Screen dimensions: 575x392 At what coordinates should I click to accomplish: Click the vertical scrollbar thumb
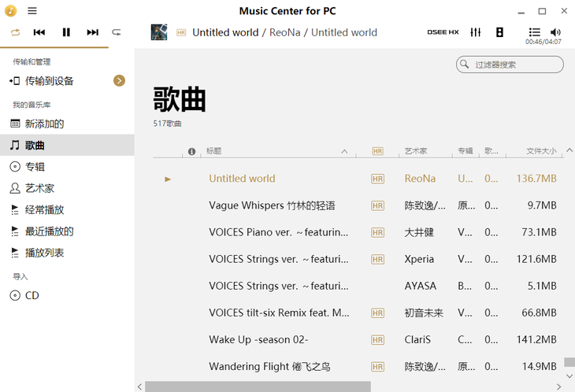[569, 362]
